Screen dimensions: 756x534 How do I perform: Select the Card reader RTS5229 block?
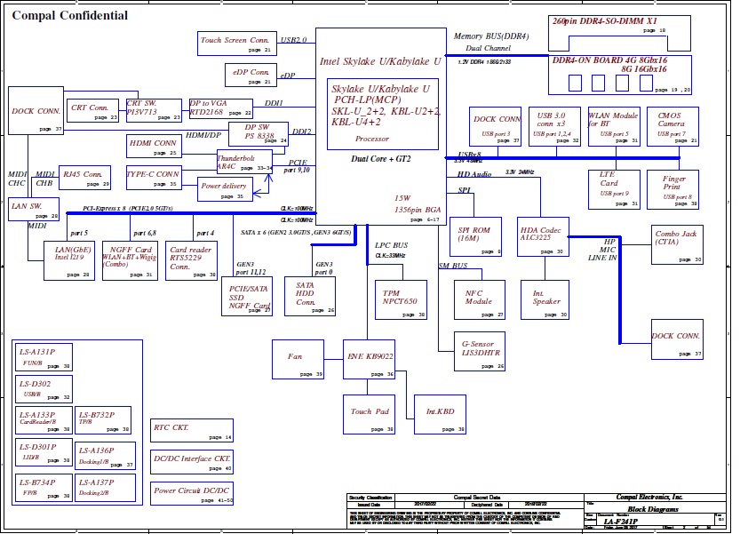pyautogui.click(x=191, y=261)
